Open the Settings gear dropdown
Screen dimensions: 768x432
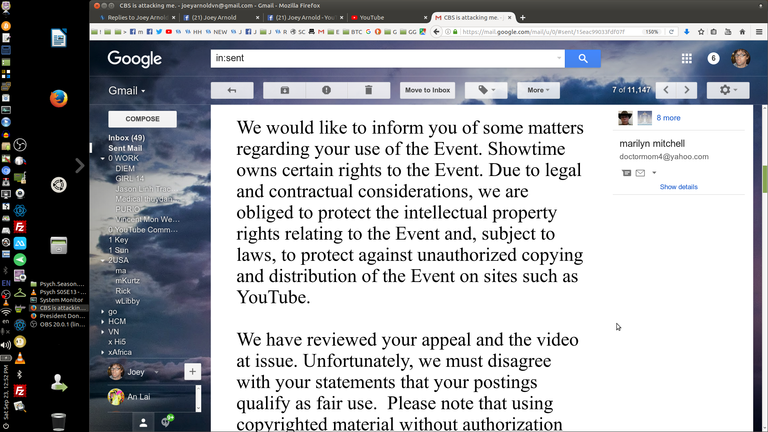pos(728,90)
